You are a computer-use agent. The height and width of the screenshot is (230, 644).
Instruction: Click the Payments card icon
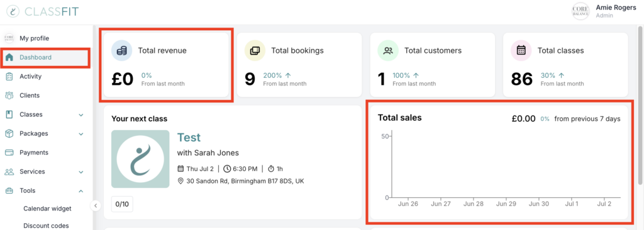(9, 152)
